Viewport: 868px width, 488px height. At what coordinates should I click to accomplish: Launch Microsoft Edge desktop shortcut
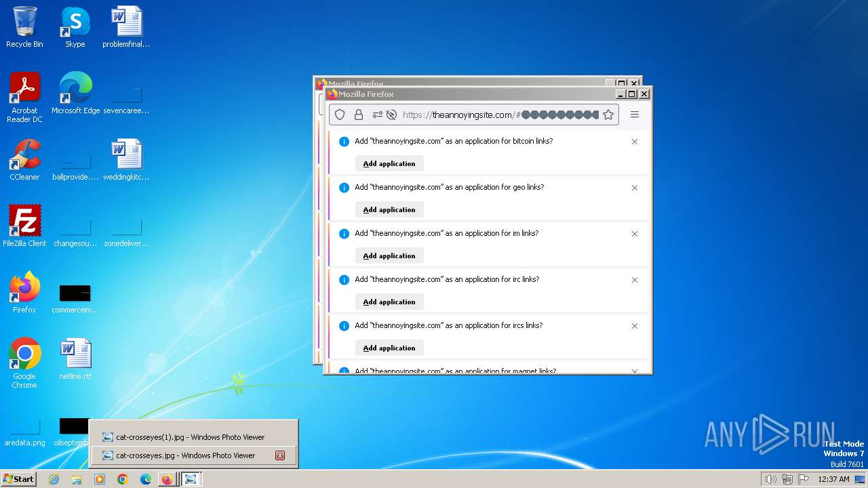(x=75, y=93)
